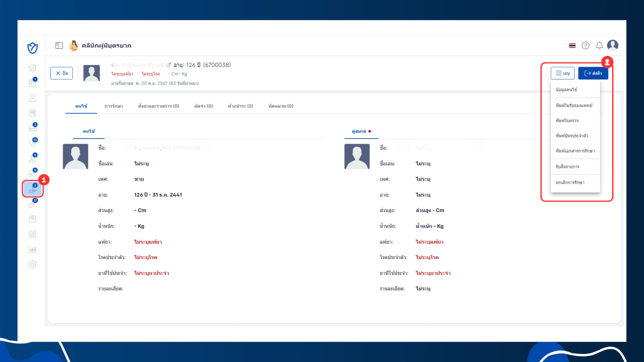
Task: Click the red ไม่ระบุแพ้ยา tag in header
Action: click(x=122, y=74)
